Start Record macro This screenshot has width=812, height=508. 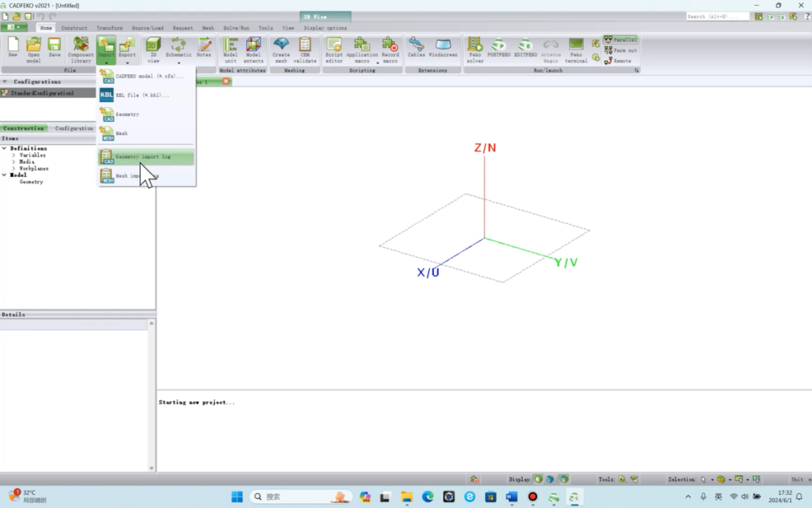click(391, 50)
